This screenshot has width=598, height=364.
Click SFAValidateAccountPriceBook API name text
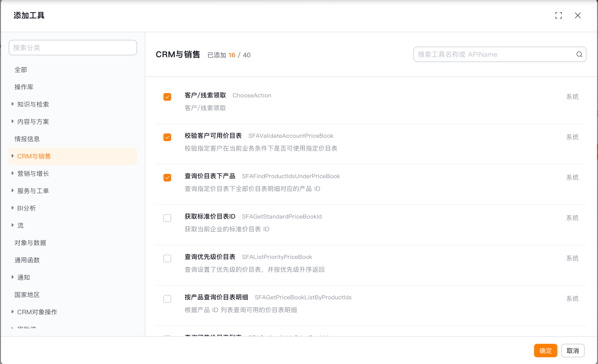(291, 136)
